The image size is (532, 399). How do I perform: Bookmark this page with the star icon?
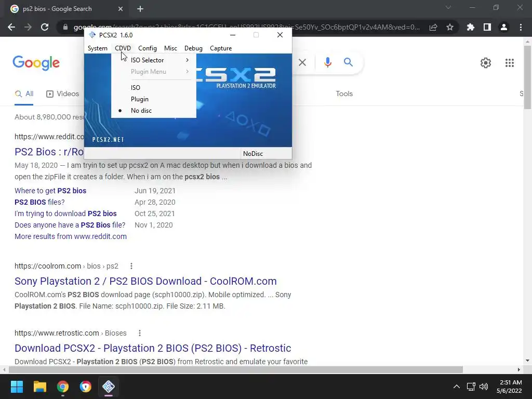click(x=450, y=27)
